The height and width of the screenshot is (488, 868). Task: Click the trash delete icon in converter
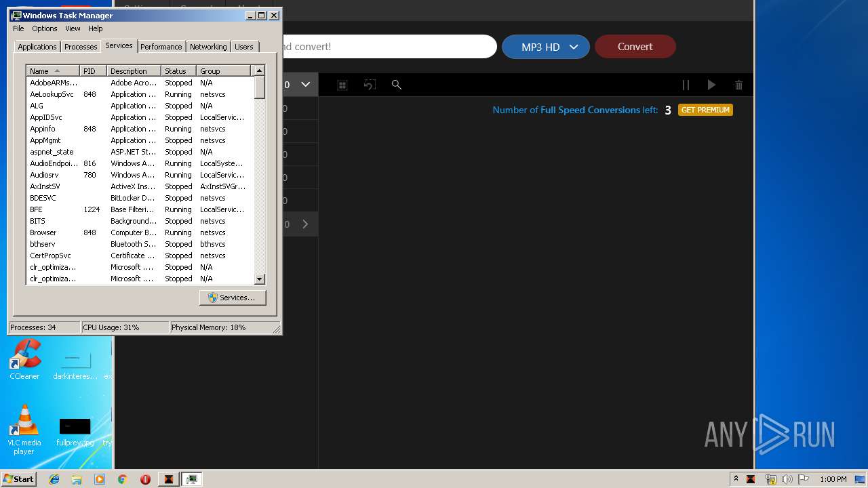pos(738,85)
